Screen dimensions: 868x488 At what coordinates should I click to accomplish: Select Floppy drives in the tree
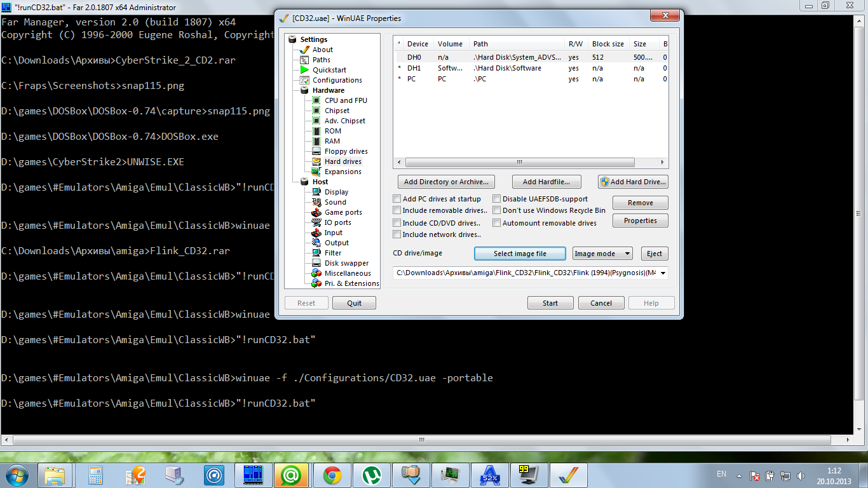tap(346, 151)
